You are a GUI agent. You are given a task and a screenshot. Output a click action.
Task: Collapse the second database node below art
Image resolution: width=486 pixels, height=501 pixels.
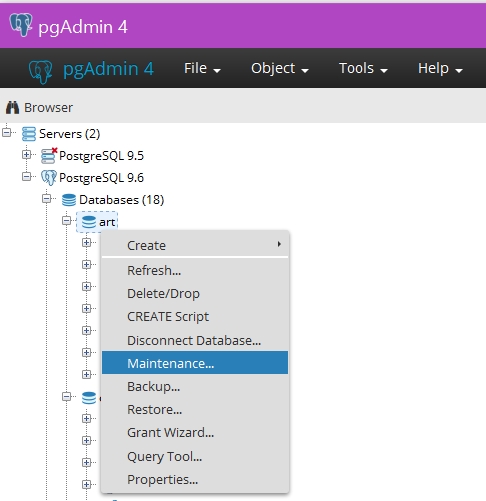click(67, 396)
